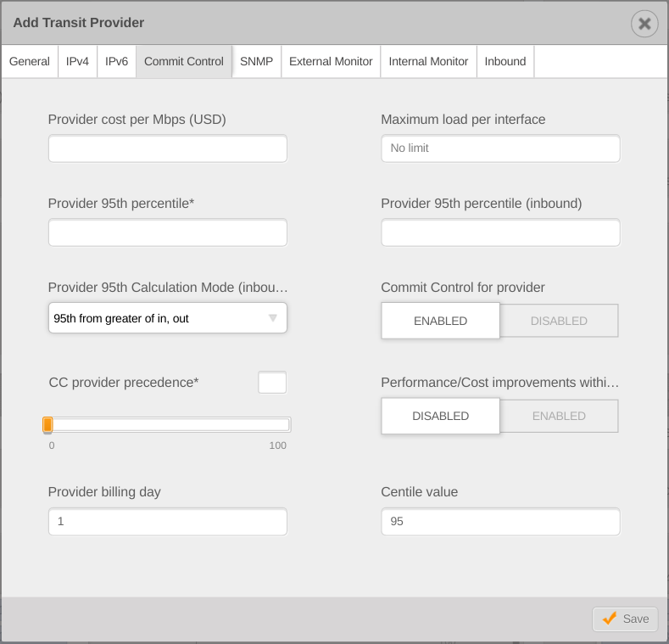Select the Commit Control tab

[184, 61]
